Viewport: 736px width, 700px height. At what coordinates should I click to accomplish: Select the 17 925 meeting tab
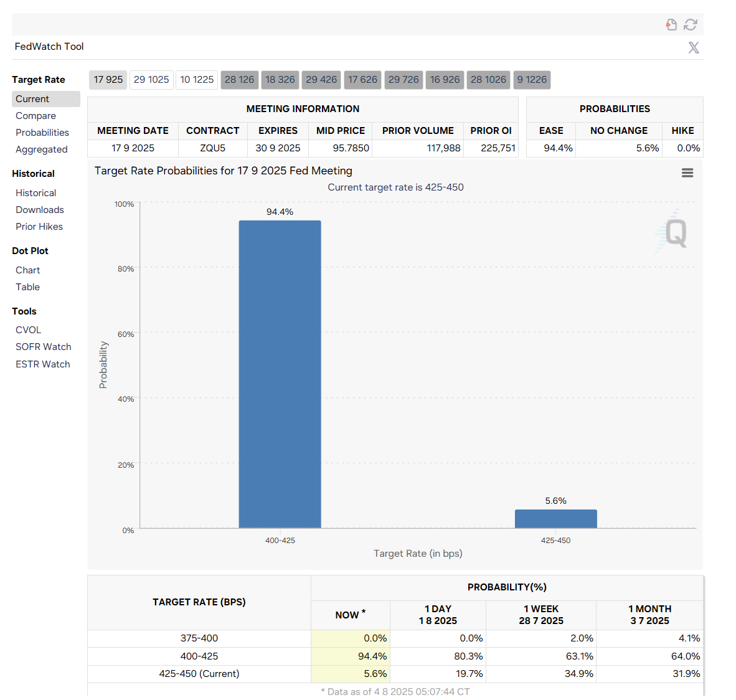(108, 80)
